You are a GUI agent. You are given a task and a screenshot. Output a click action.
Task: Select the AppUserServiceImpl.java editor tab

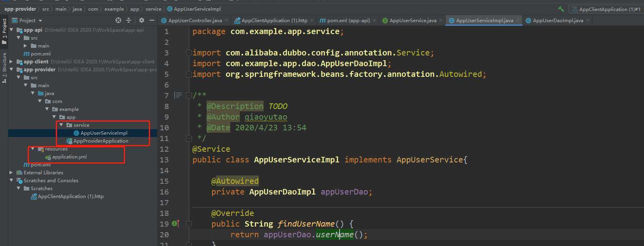tap(484, 20)
